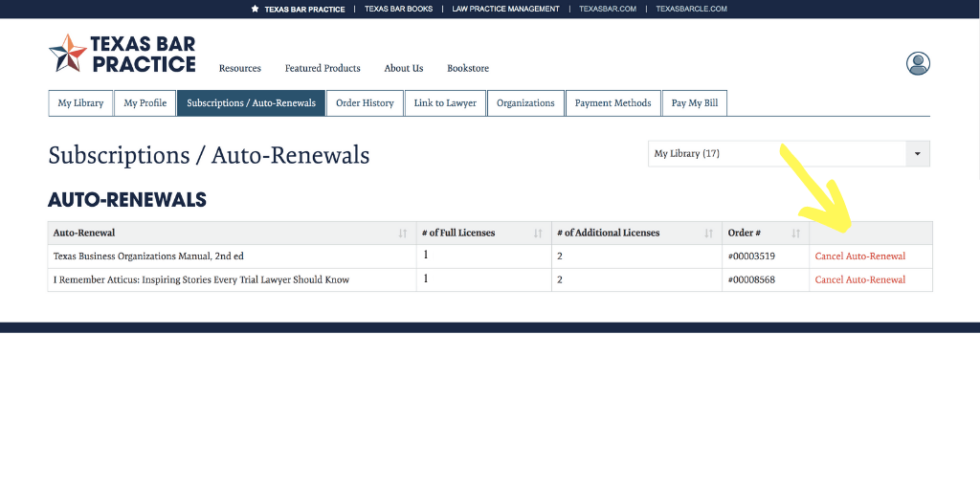Select the I Remember Atticus title cell
Viewport: 980px width, 490px height.
(233, 280)
